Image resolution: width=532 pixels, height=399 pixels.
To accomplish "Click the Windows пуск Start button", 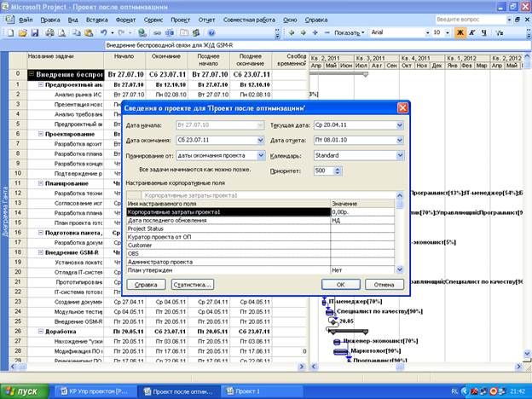I will pyautogui.click(x=25, y=390).
